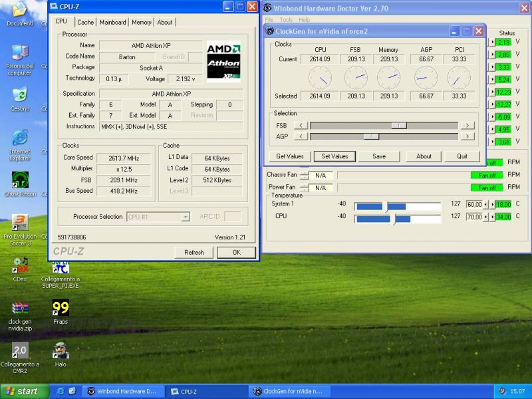The height and width of the screenshot is (399, 532).
Task: Open Help menu in Hardware Doctor
Action: click(304, 20)
